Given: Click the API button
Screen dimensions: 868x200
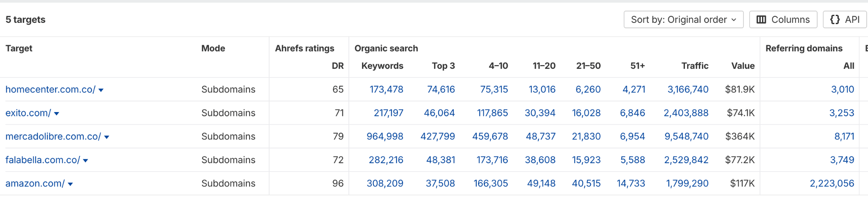Looking at the screenshot, I should pos(845,19).
